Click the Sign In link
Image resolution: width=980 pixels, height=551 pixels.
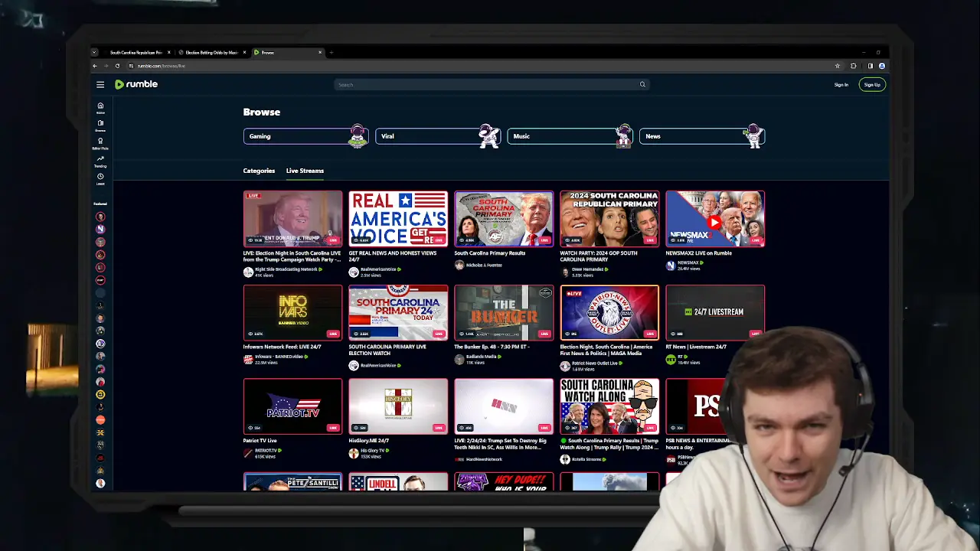pos(841,85)
